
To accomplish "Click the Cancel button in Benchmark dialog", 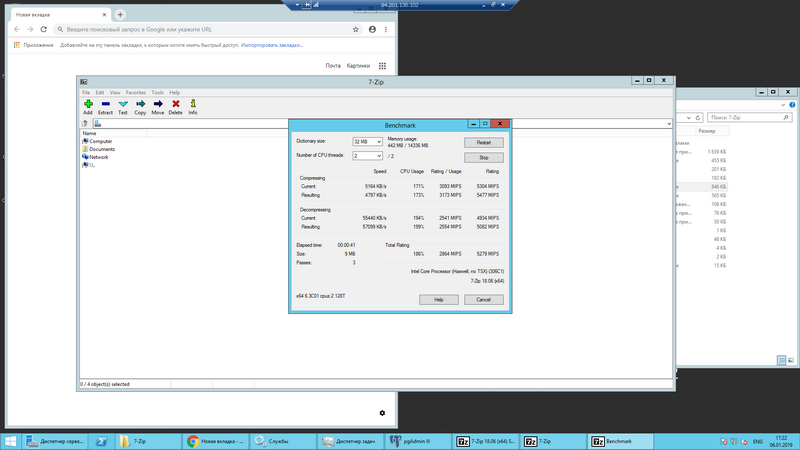I will [x=484, y=299].
